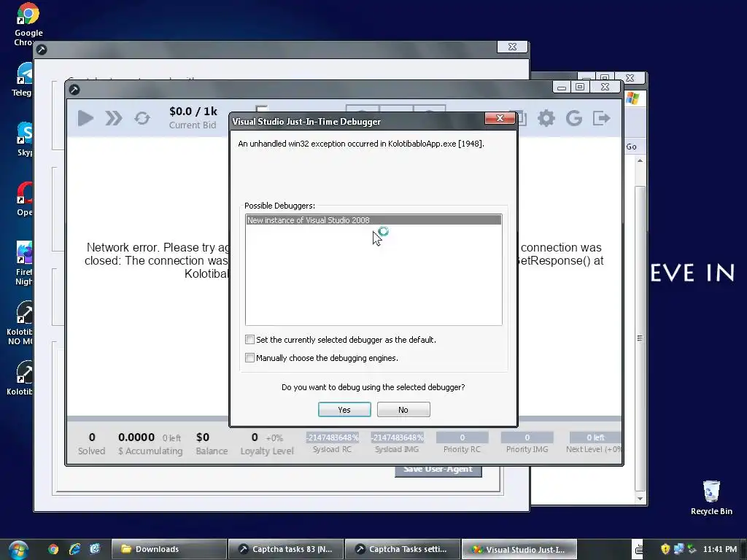Close the Captcha Tasks settings window
747x560 pixels.
point(512,47)
